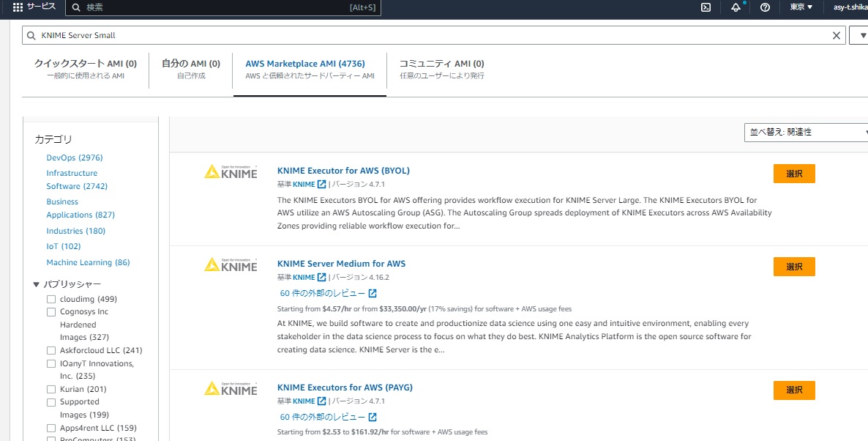Screen dimensions: 868x441
Task: Check the cloudimg (499) publisher checkbox
Action: [x=51, y=299]
